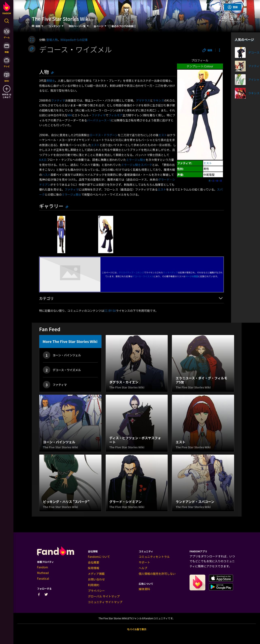Open 最近のブログの投稿 nav item
Image resolution: width=260 pixels, height=644 pixels.
point(123,26)
